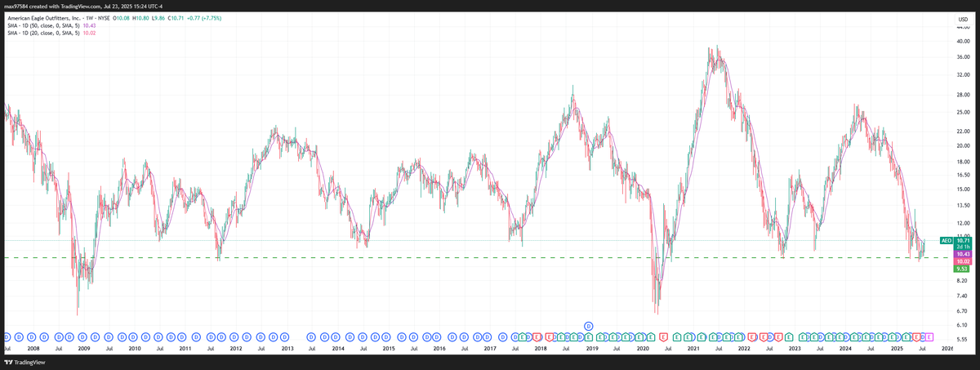
Task: Click the 16.50 price axis label
Action: click(x=963, y=175)
